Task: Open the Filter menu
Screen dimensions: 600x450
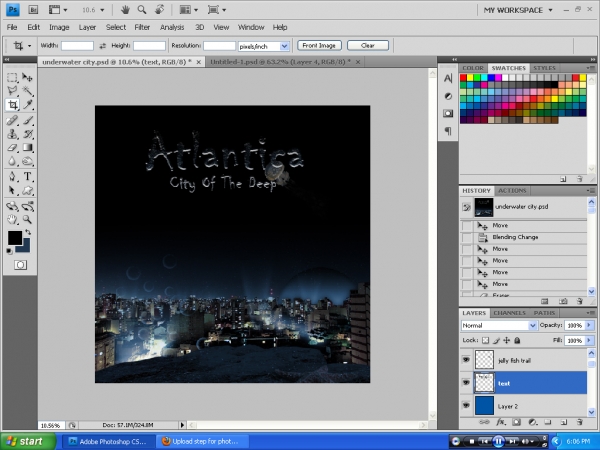Action: pyautogui.click(x=142, y=27)
